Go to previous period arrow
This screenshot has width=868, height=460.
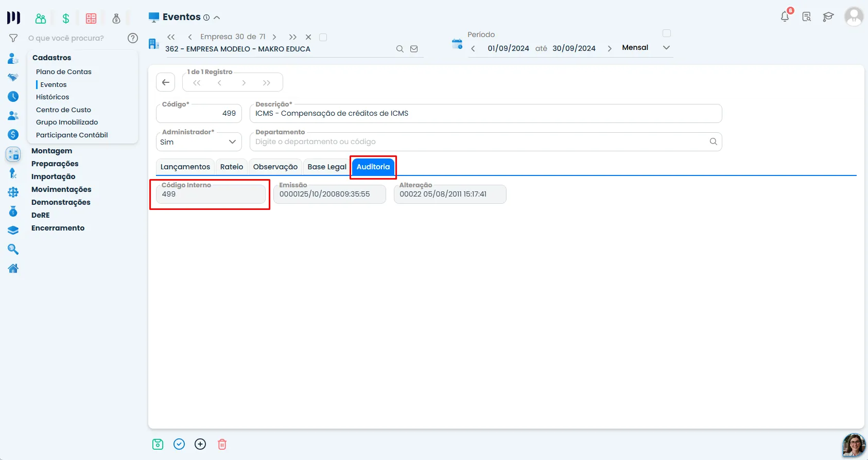(473, 48)
